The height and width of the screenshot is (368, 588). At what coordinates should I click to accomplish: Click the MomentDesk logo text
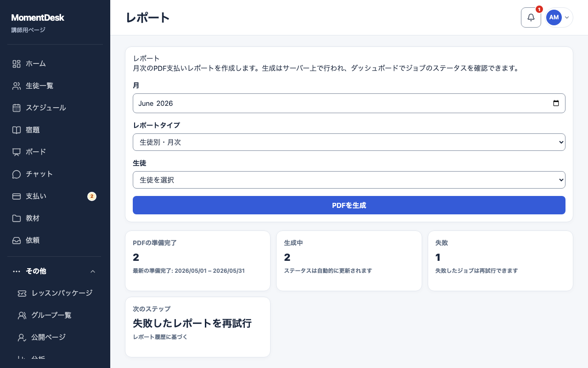pos(38,18)
